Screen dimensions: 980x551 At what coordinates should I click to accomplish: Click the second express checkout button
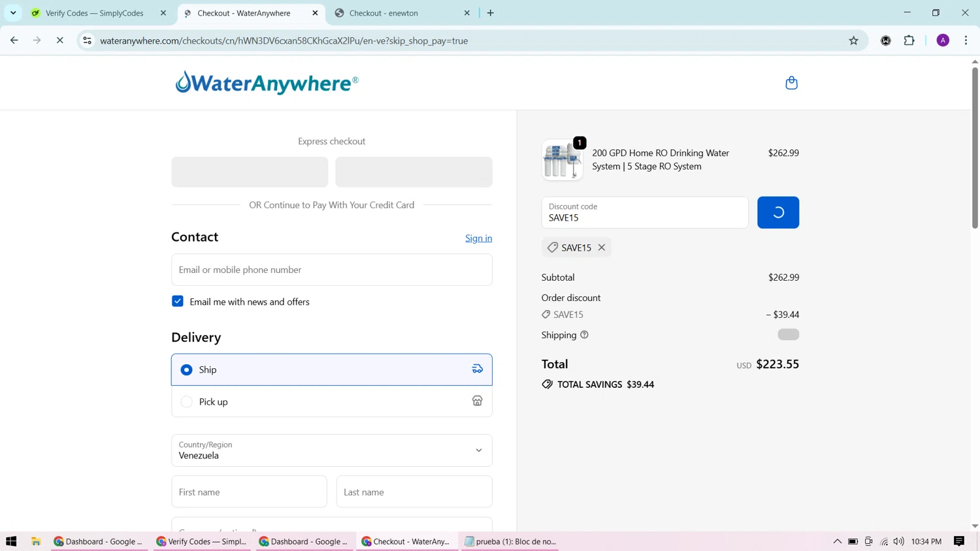(414, 172)
